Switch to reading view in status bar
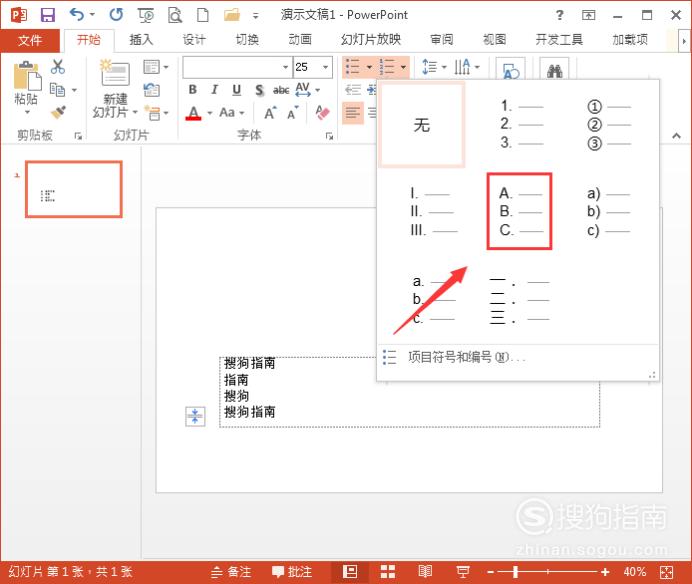The height and width of the screenshot is (584, 692). tap(425, 572)
